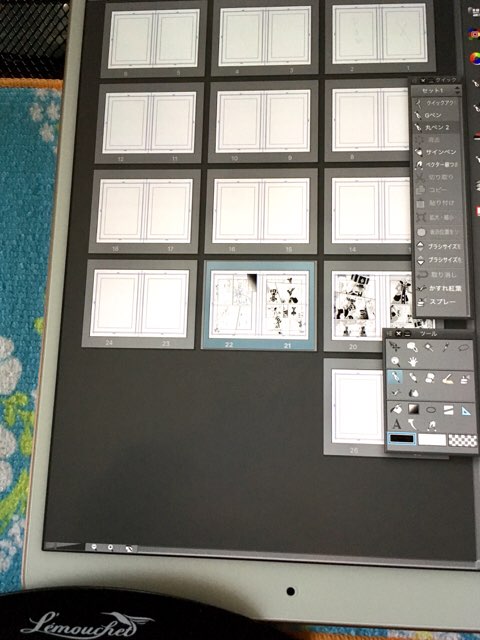The width and height of the screenshot is (480, 640).
Task: Choose the Zoom magnifier tool
Action: click(x=395, y=362)
